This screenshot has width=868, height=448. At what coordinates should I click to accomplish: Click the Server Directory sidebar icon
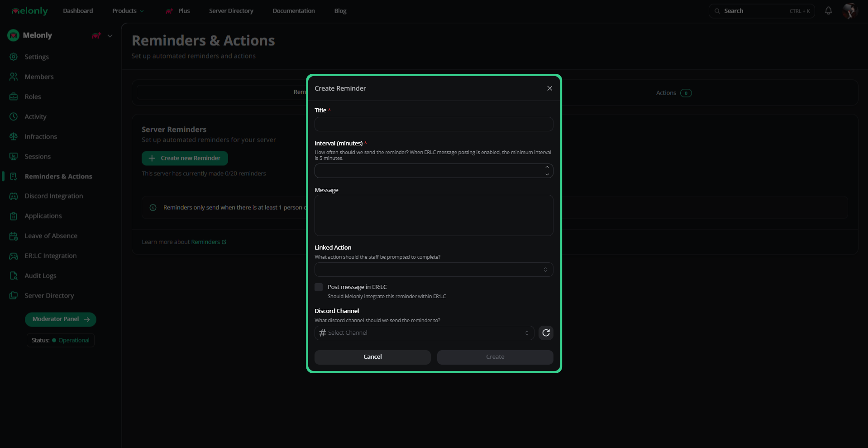point(14,295)
